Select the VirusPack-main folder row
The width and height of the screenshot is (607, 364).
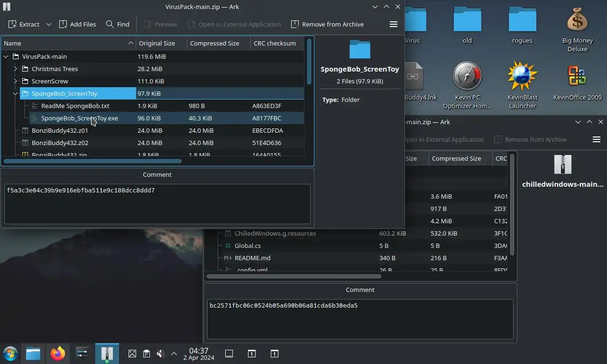point(152,56)
